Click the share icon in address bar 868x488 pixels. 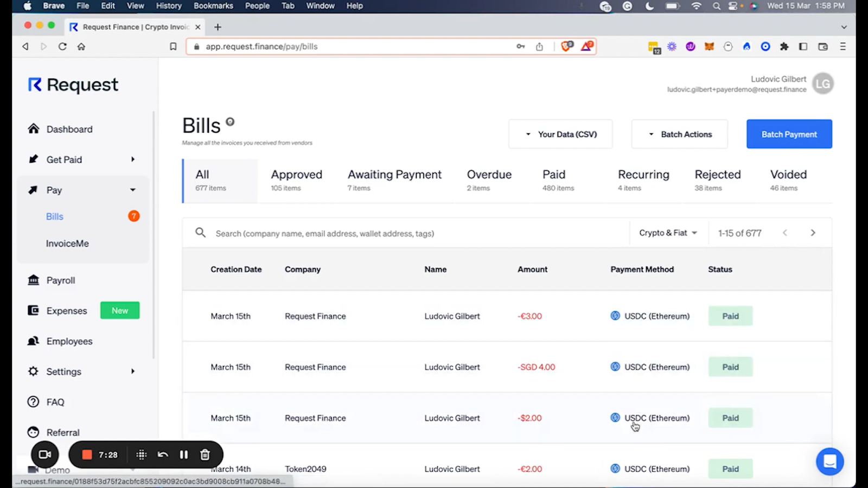[539, 47]
